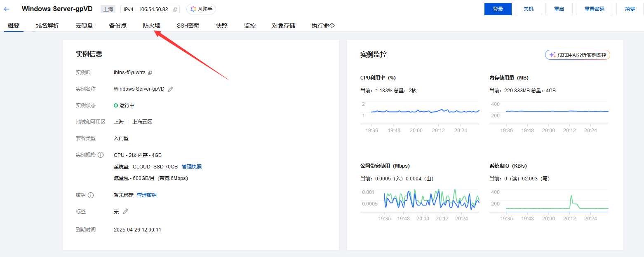
Task: Edit the instance name pencil icon
Action: (170, 89)
